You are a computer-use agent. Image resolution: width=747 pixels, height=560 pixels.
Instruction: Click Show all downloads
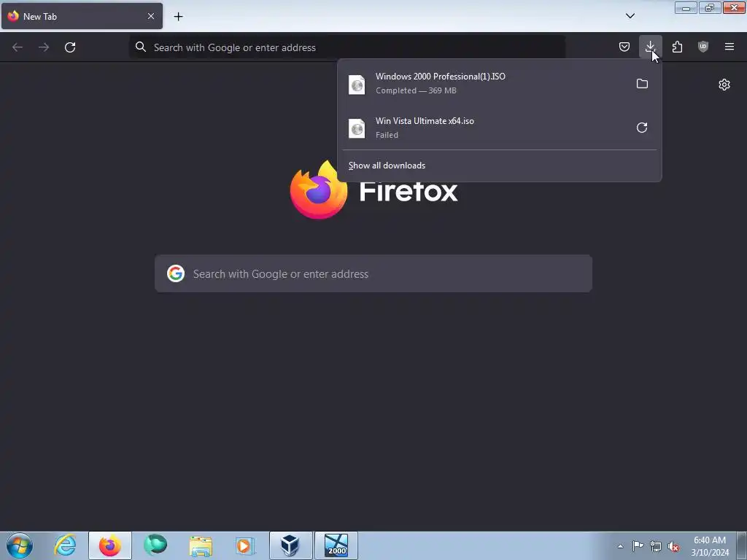pos(387,166)
